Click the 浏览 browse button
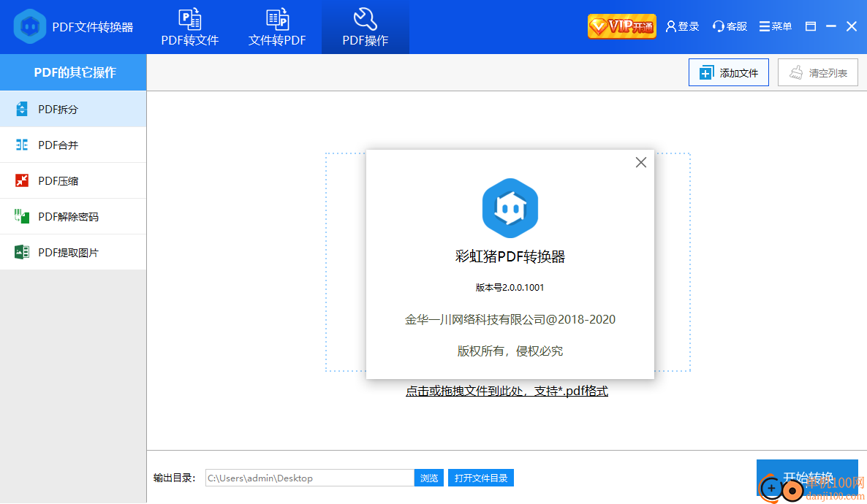The image size is (867, 504). 429,478
